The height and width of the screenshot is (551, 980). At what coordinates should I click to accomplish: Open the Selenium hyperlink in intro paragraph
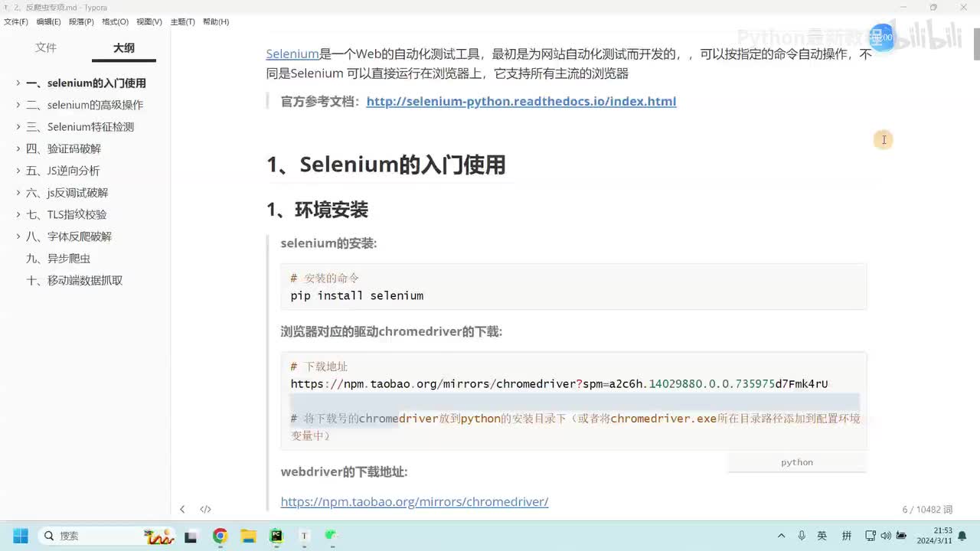pos(292,54)
